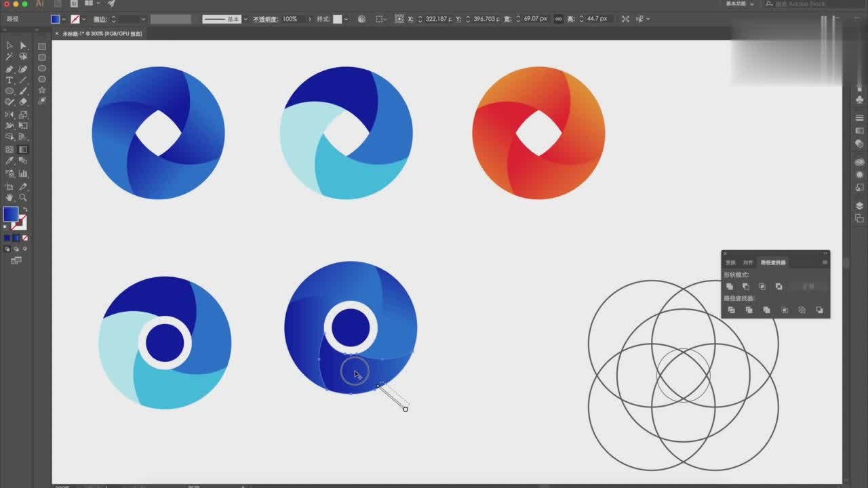The image size is (868, 488).
Task: Choose the Width/Warp tool
Action: [x=9, y=125]
